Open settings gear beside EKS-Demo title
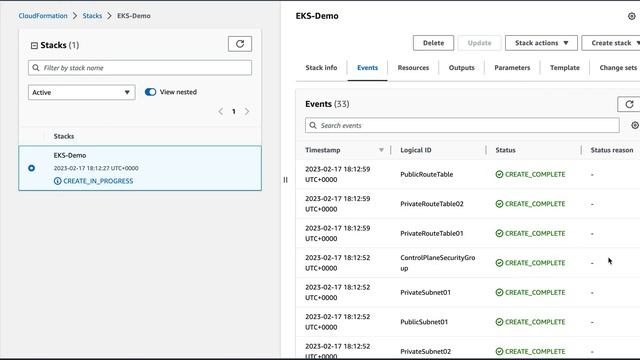The image size is (640, 360). [x=631, y=16]
